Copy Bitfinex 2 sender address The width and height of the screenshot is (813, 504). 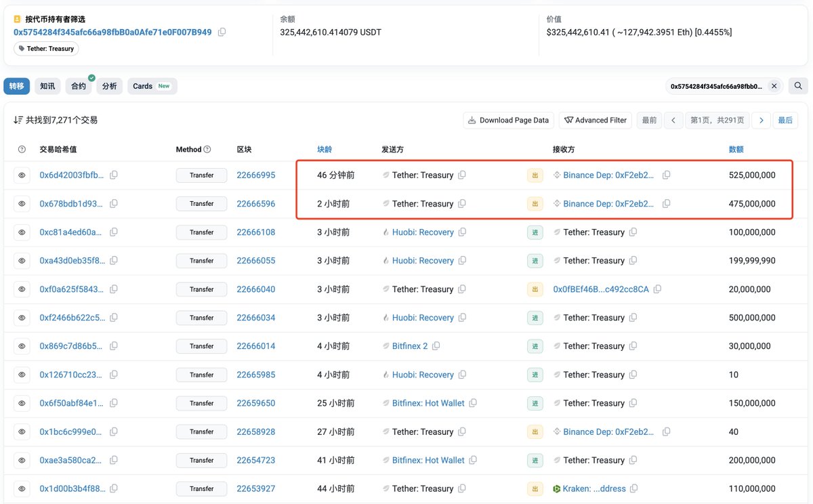pyautogui.click(x=436, y=346)
